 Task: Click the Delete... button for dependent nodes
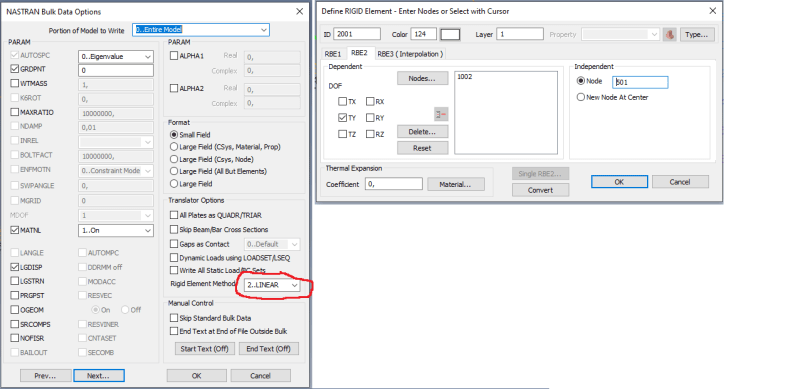click(x=422, y=132)
